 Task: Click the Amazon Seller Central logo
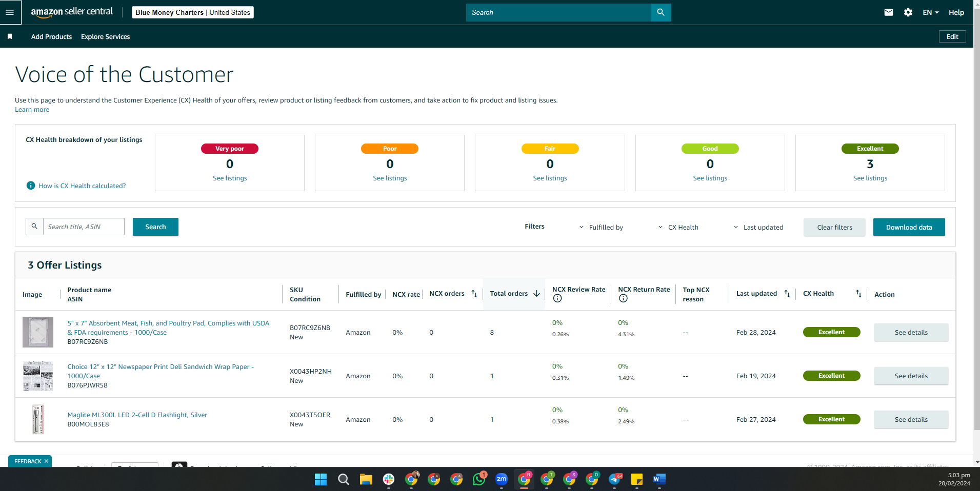click(72, 12)
